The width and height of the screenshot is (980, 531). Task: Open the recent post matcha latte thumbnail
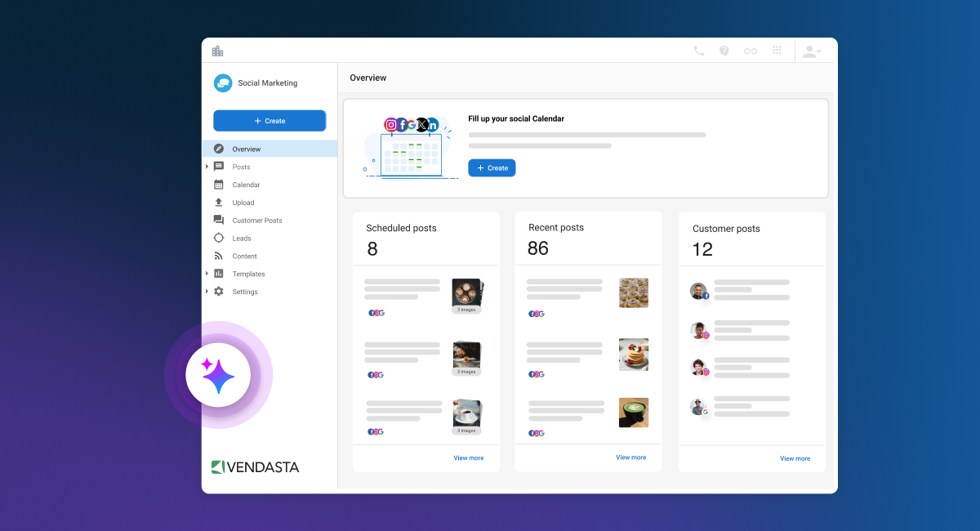(x=634, y=413)
